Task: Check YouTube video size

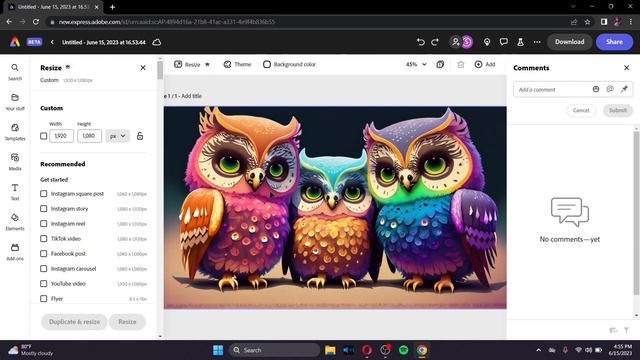Action: click(44, 283)
